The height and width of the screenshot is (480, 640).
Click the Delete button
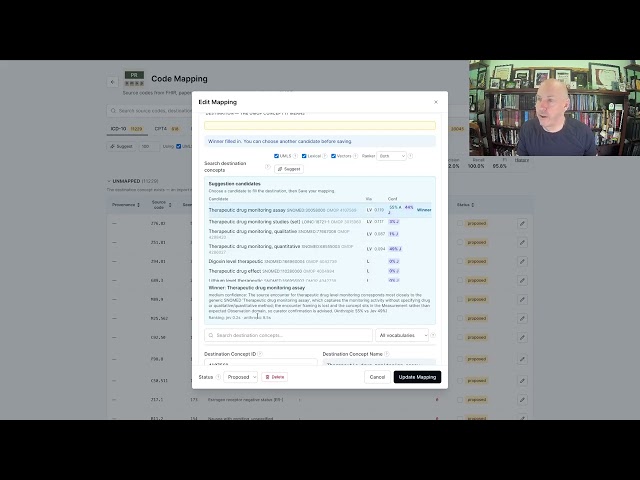275,377
